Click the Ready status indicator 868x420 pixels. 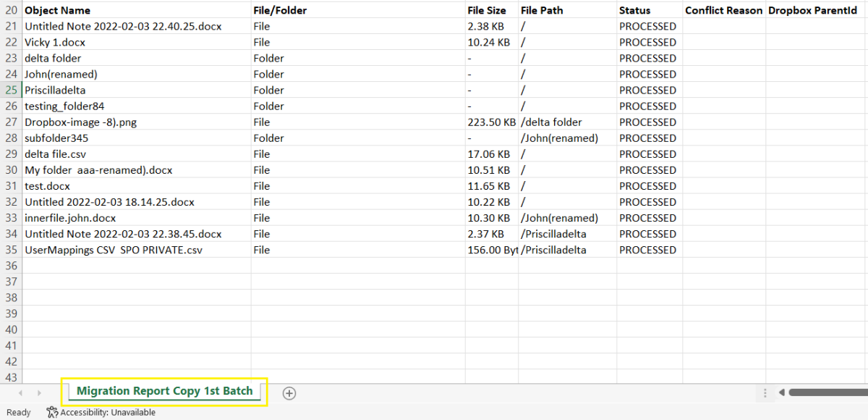click(x=18, y=412)
